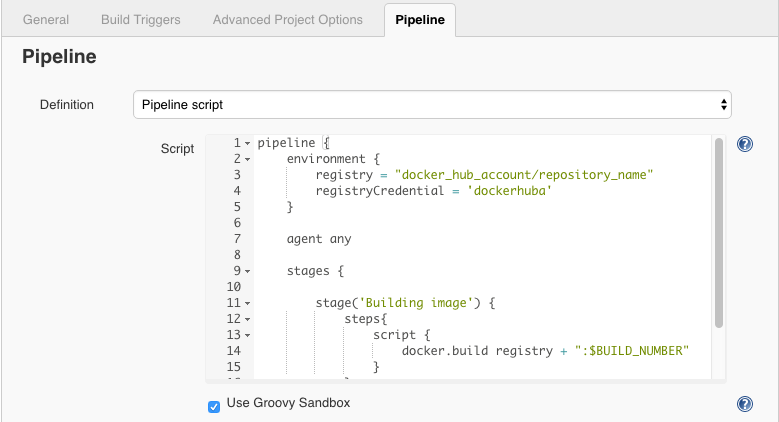The width and height of the screenshot is (779, 422).
Task: Open the Build Triggers tab
Action: point(141,20)
